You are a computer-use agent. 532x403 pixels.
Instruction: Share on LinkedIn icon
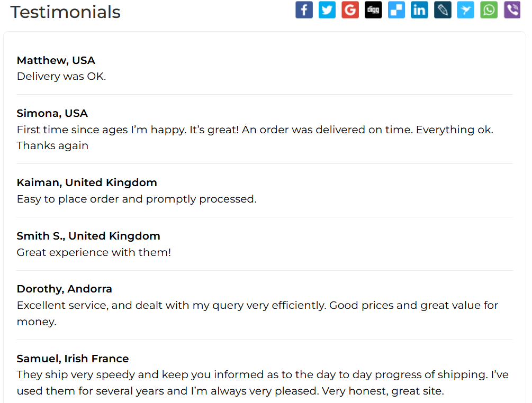(419, 10)
